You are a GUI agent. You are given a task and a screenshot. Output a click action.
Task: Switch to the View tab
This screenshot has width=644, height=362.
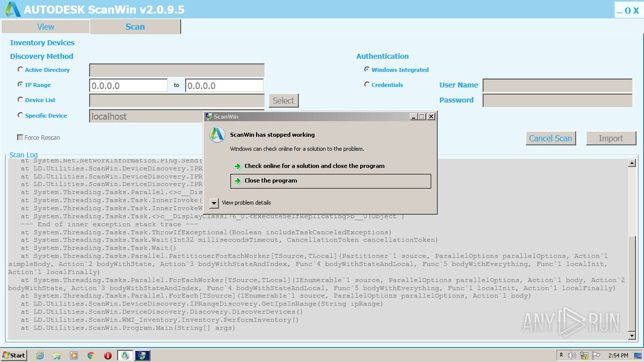[45, 27]
